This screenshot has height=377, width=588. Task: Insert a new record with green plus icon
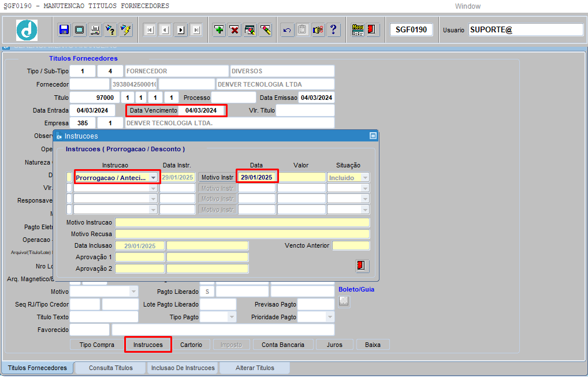pyautogui.click(x=219, y=30)
